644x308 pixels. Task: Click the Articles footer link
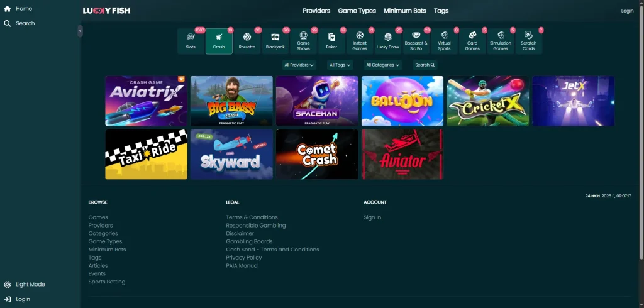[x=98, y=266]
